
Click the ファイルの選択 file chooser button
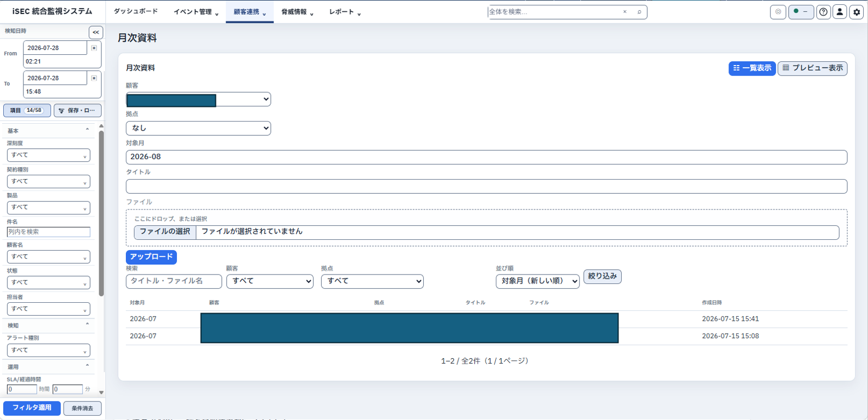point(165,232)
